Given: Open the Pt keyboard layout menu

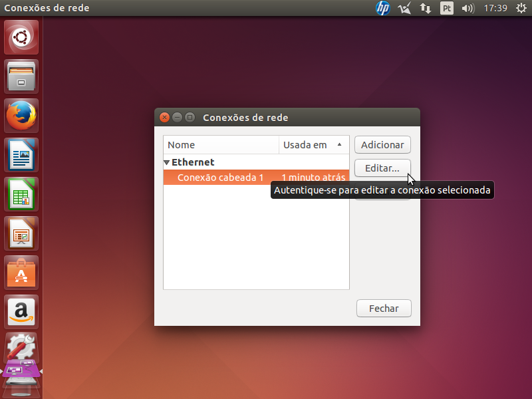Looking at the screenshot, I should pyautogui.click(x=447, y=8).
